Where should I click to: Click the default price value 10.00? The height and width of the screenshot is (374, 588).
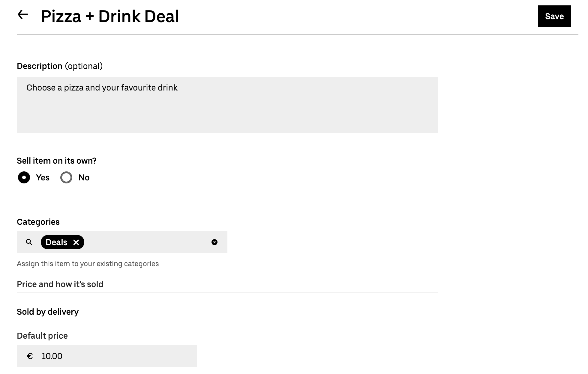click(52, 356)
